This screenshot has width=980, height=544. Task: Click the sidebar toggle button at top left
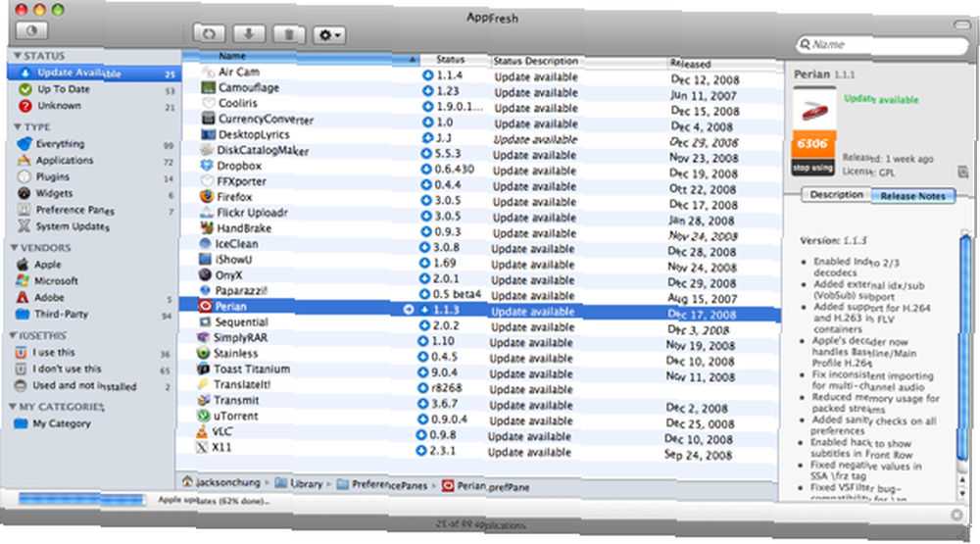tap(32, 30)
